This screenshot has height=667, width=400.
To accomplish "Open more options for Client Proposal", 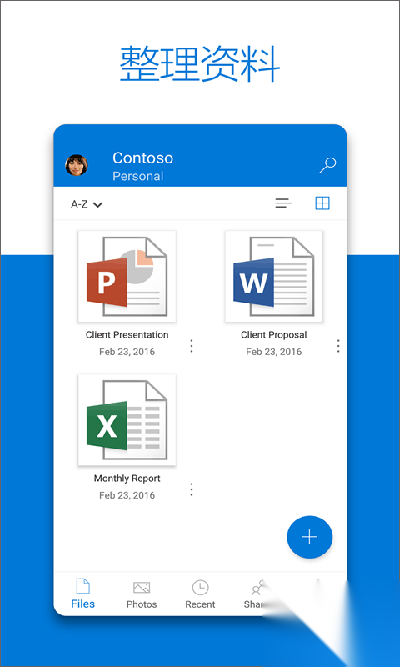I will pos(338,346).
